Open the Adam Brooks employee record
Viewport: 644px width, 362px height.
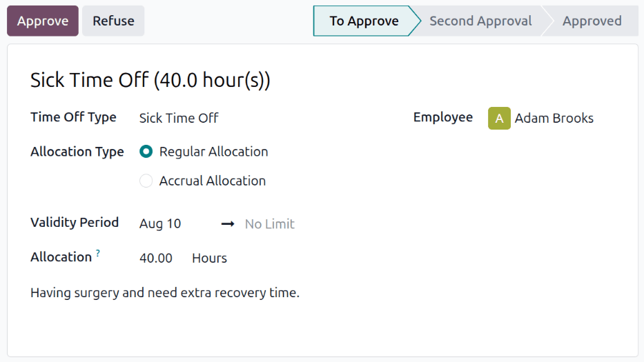click(554, 118)
